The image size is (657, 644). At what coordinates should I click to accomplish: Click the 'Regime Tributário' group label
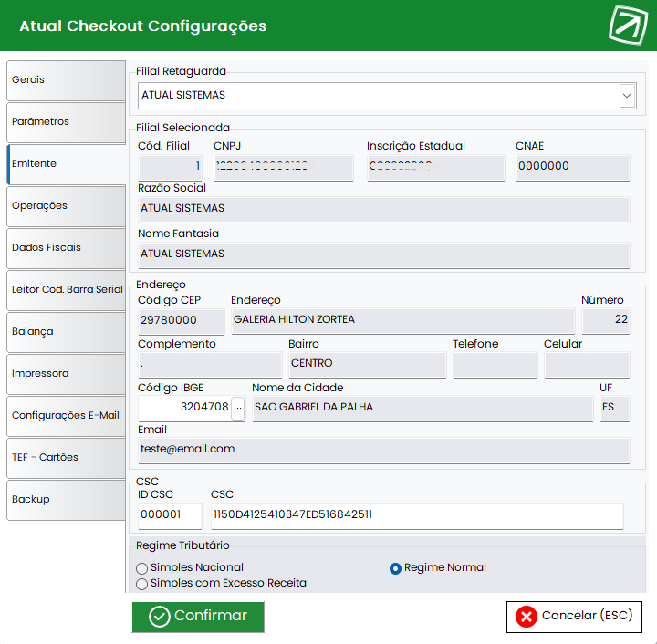[x=182, y=545]
